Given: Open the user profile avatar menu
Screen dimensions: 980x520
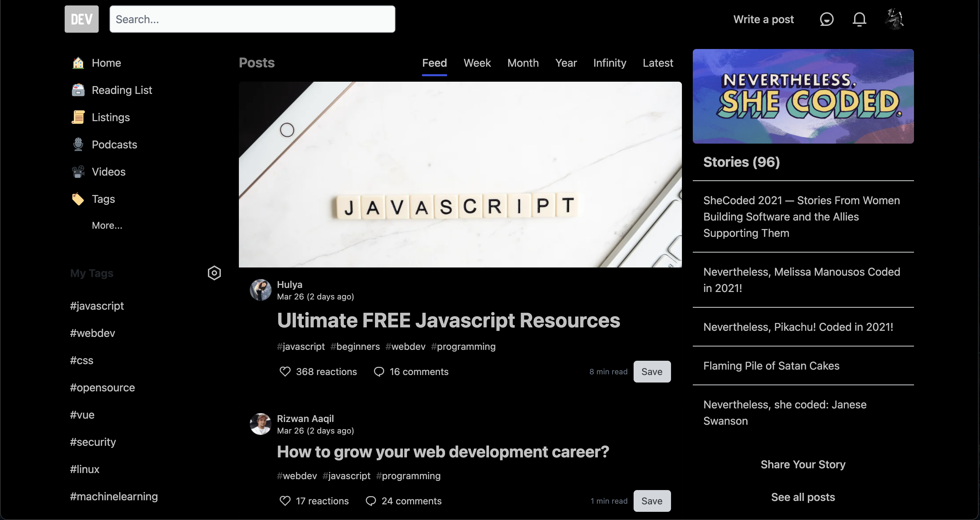Looking at the screenshot, I should point(894,19).
